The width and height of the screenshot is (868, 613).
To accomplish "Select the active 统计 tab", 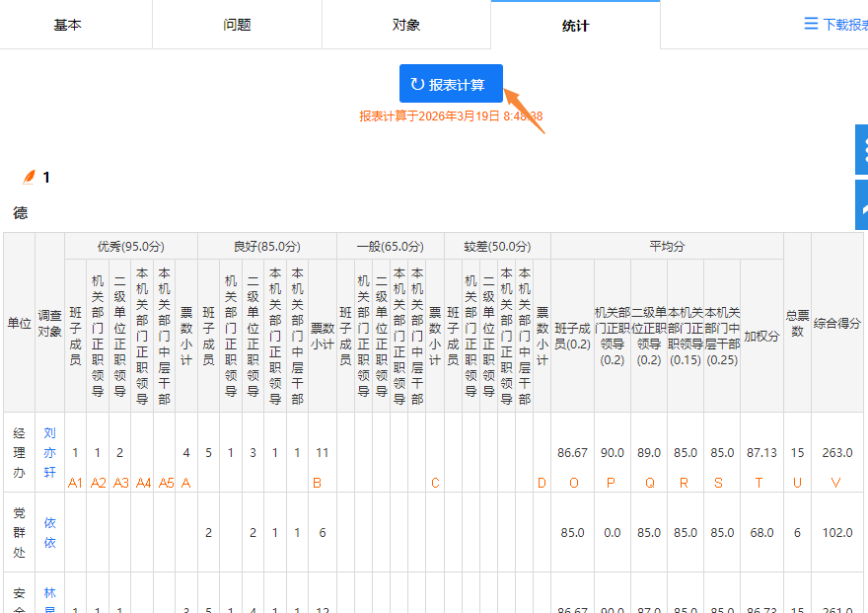I will pyautogui.click(x=576, y=26).
